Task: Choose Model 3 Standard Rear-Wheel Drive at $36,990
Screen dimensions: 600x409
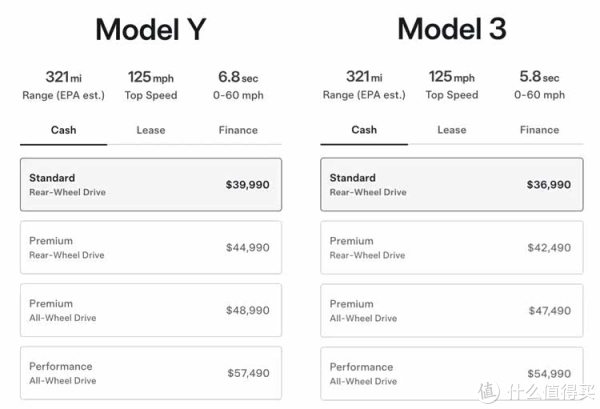Action: pos(452,184)
